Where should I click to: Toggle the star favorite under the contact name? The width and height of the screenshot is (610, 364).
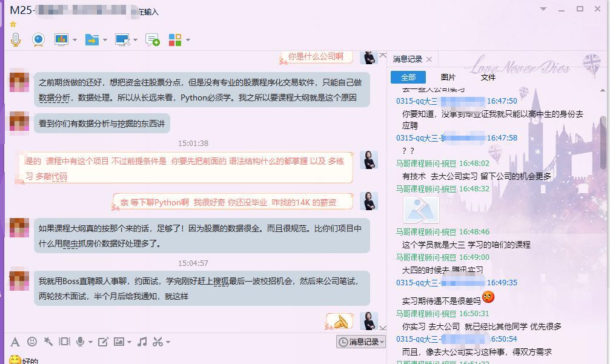[13, 24]
